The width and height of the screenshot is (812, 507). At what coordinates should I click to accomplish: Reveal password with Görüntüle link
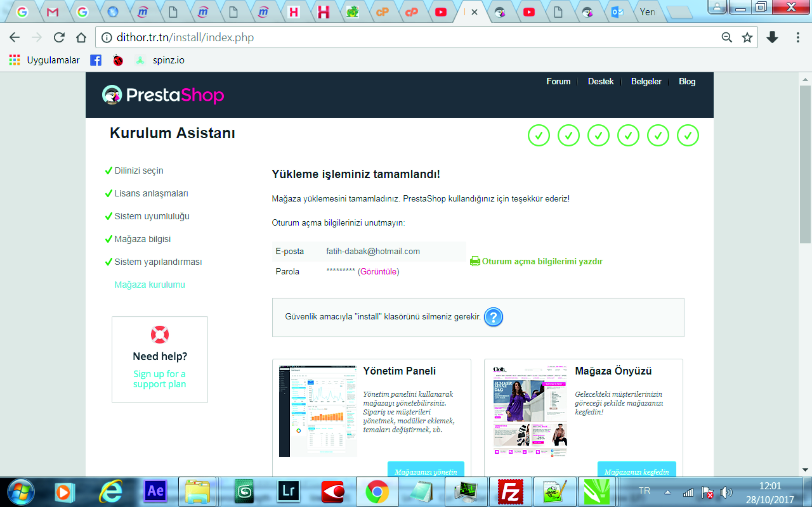point(379,272)
